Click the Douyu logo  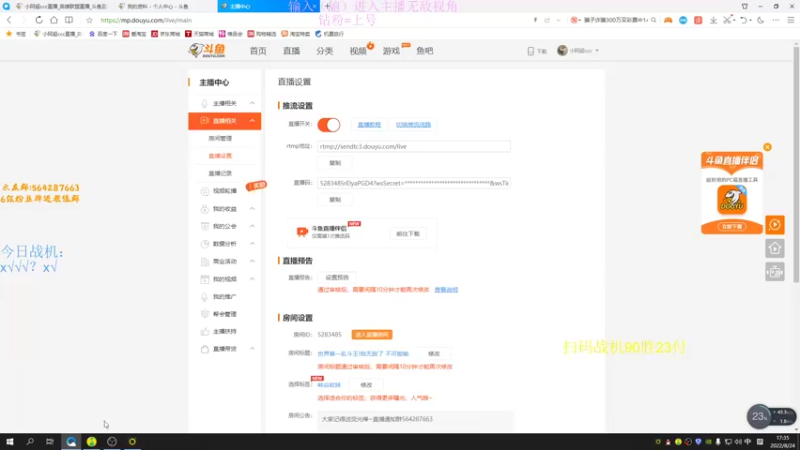click(x=207, y=51)
